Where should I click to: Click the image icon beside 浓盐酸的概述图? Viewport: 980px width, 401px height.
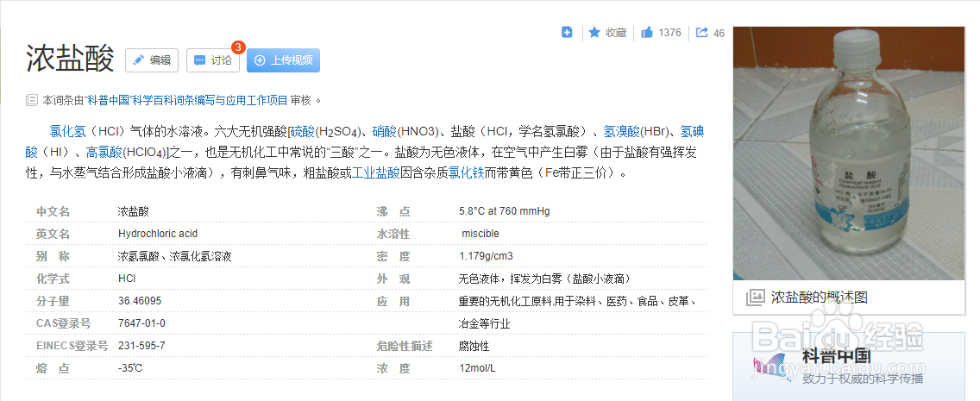[x=756, y=297]
